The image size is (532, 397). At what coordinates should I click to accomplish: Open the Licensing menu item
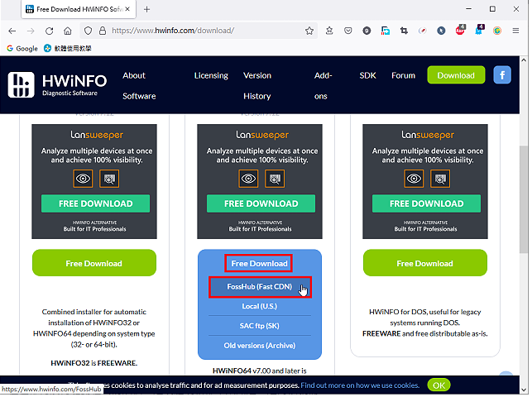pos(211,75)
